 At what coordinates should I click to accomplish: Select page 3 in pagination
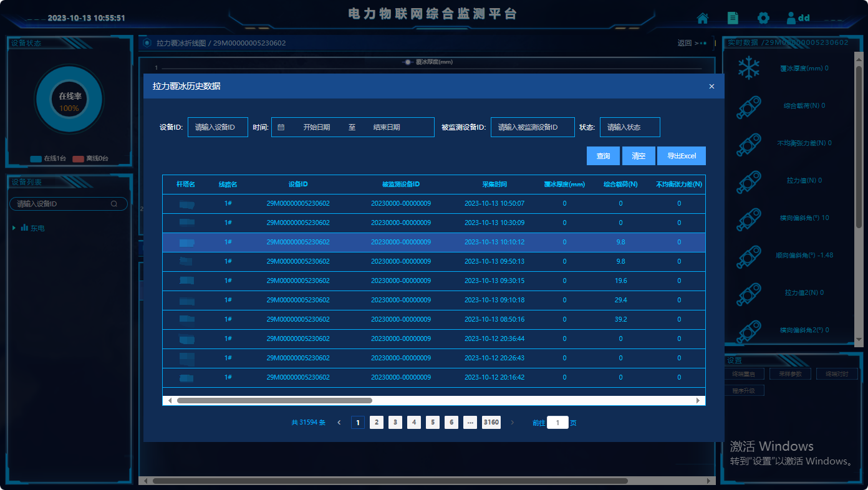395,423
